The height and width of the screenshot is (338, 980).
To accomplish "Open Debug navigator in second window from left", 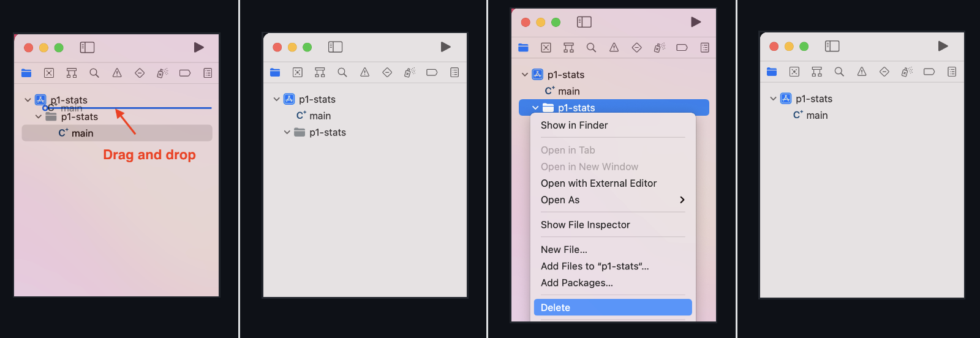I will tap(410, 72).
